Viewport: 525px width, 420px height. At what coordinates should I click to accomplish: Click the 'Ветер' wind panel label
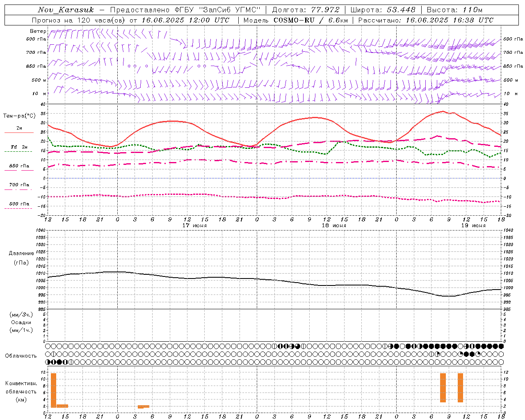click(38, 31)
